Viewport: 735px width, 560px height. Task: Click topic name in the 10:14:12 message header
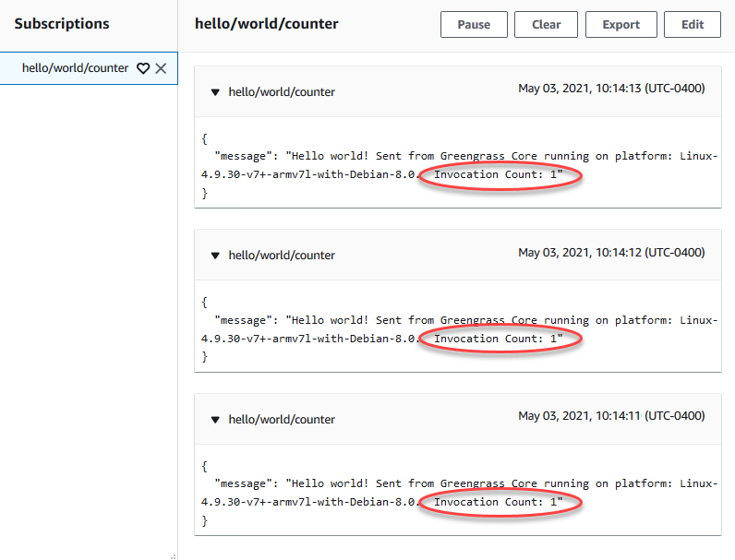(x=282, y=256)
